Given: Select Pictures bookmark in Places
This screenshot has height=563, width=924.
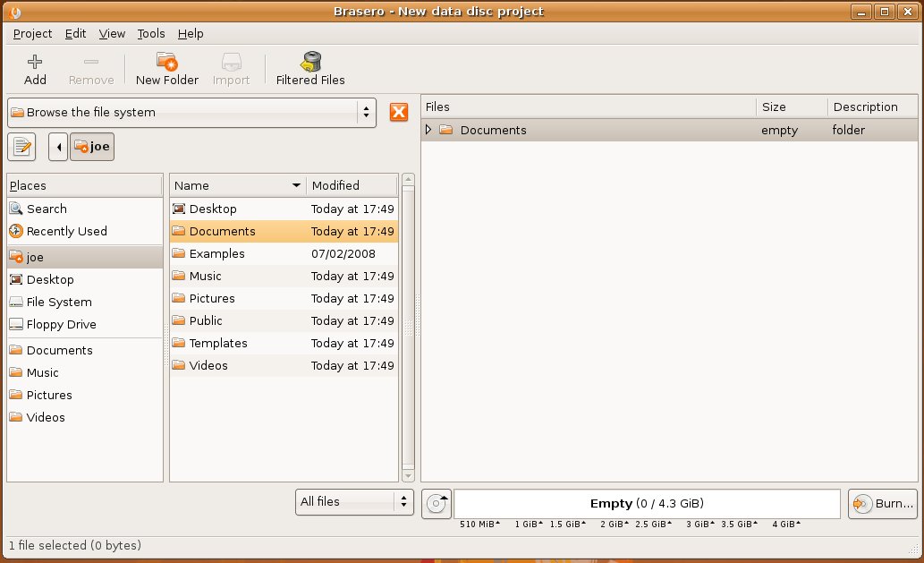Looking at the screenshot, I should (x=85, y=395).
